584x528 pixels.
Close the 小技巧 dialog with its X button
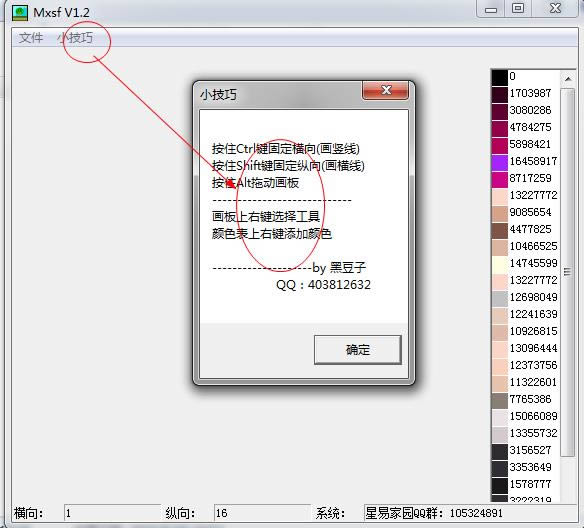point(386,90)
